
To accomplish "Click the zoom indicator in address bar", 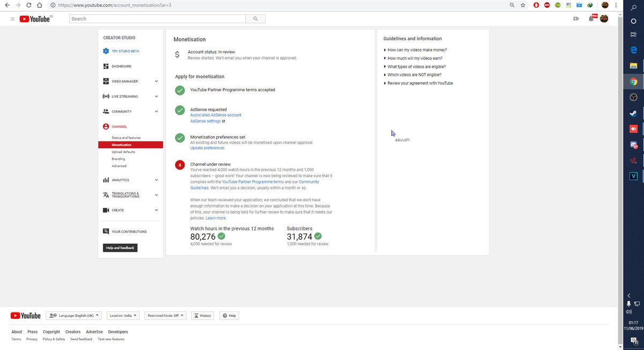I will click(x=512, y=5).
